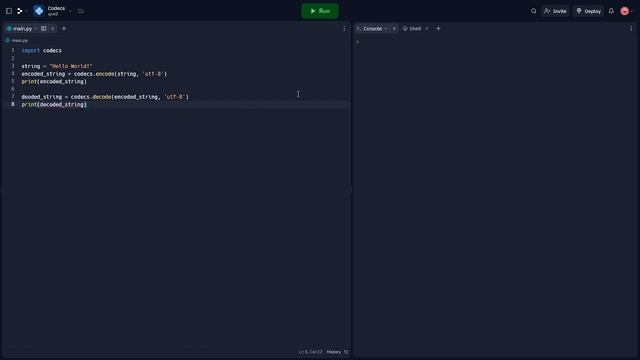
Task: Click the Deploy button
Action: [588, 11]
